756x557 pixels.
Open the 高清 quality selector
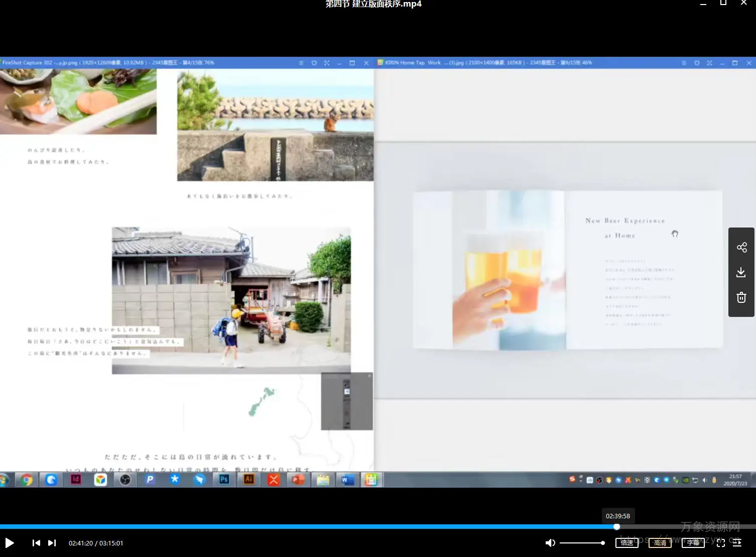(x=660, y=543)
